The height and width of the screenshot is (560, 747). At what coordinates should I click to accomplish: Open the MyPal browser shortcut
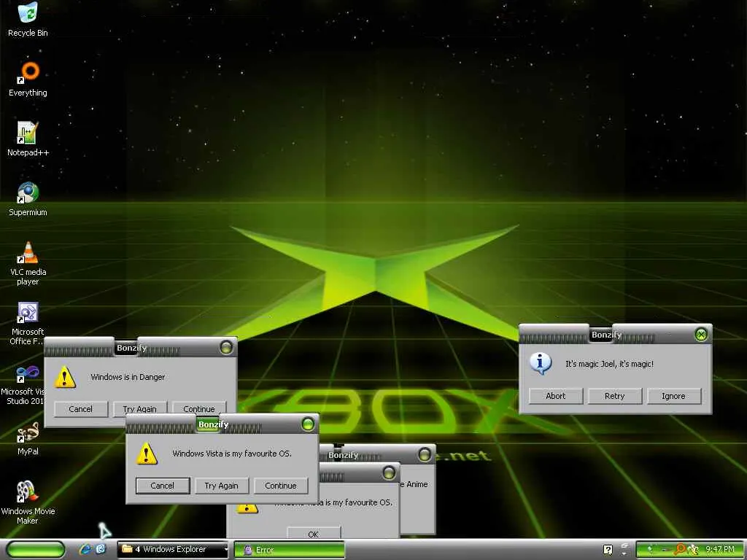[x=28, y=438]
